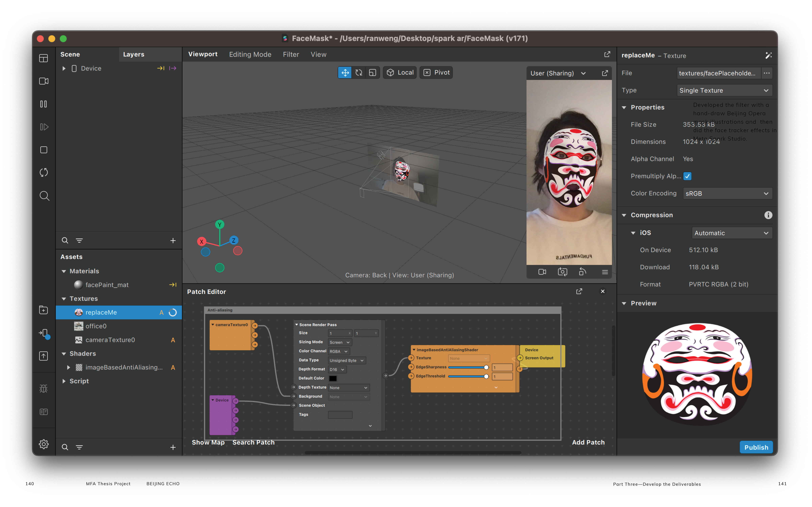This screenshot has height=507, width=812.
Task: Toggle Local coordinate mode button
Action: (400, 73)
